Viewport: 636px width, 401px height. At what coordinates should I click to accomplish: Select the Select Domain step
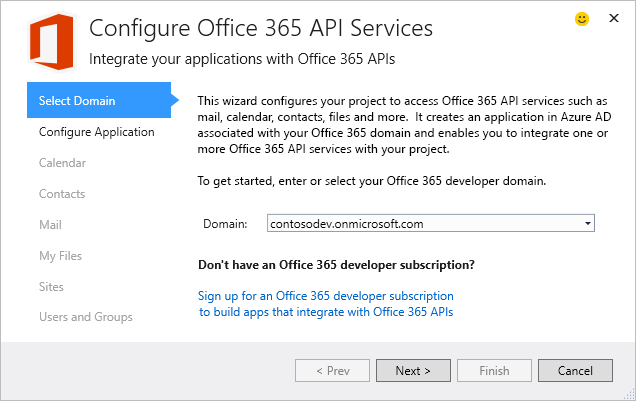point(77,100)
